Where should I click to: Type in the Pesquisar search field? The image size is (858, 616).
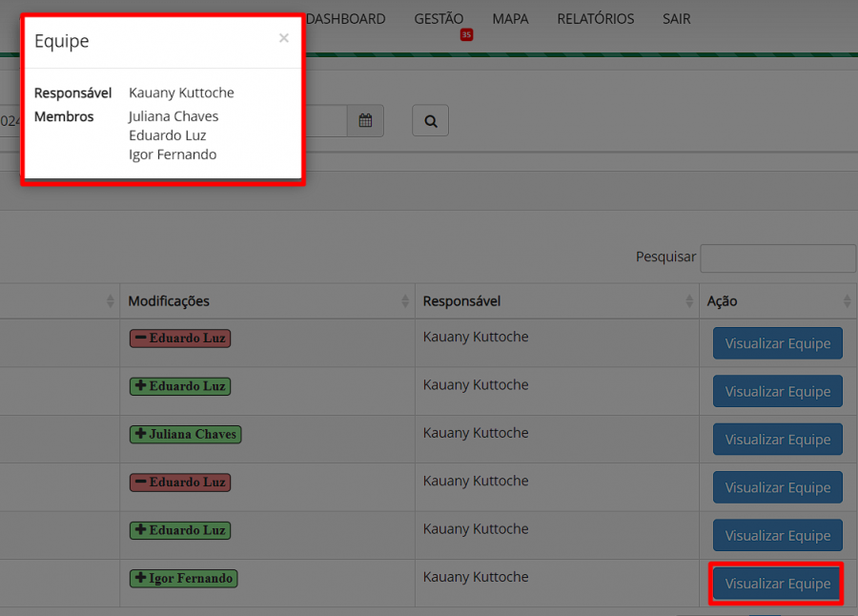click(777, 258)
